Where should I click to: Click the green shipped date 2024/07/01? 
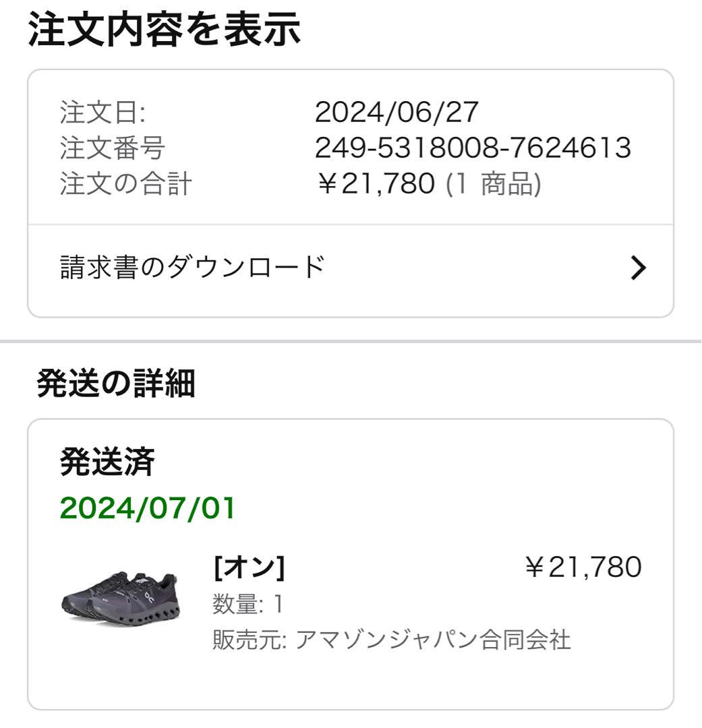[147, 508]
